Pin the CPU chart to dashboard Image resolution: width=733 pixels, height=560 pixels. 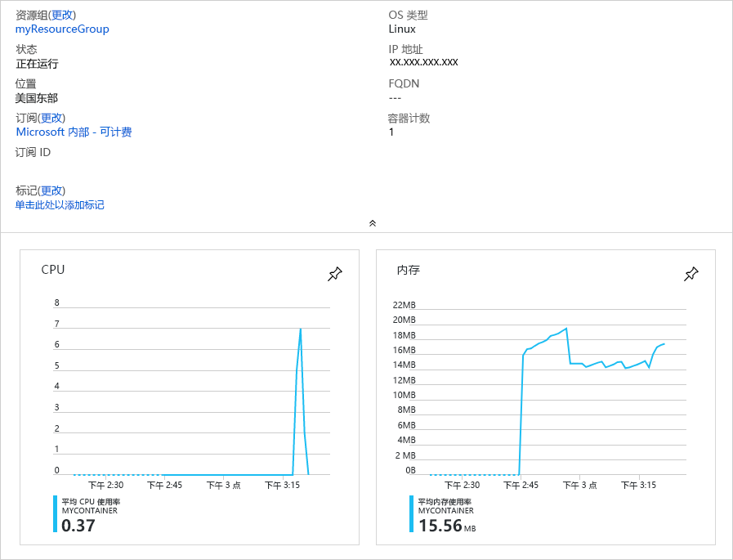coord(335,274)
